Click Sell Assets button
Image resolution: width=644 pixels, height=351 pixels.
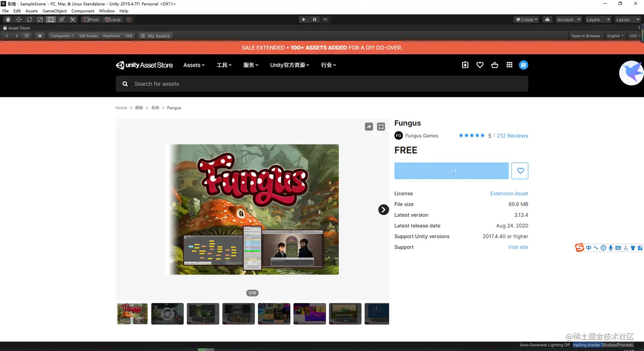(x=89, y=36)
